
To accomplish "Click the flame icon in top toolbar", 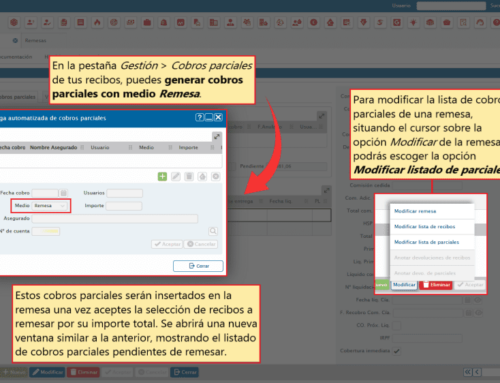I will pos(97,23).
